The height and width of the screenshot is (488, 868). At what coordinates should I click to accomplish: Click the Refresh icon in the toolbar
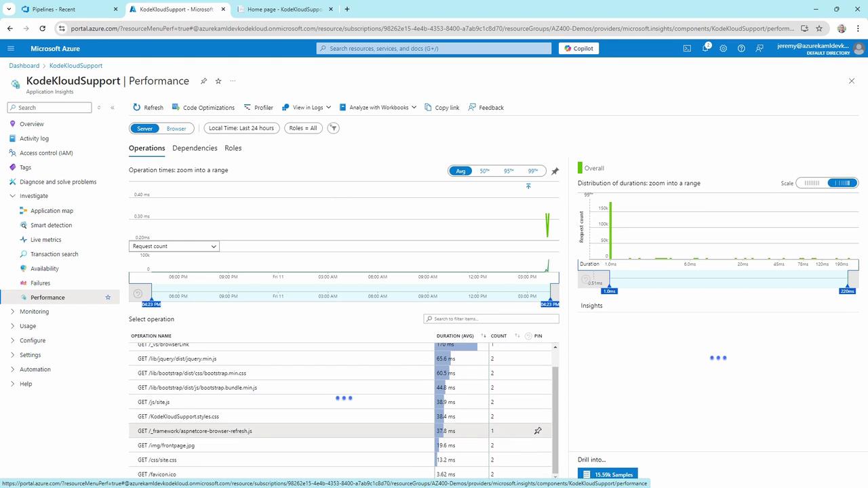(137, 108)
